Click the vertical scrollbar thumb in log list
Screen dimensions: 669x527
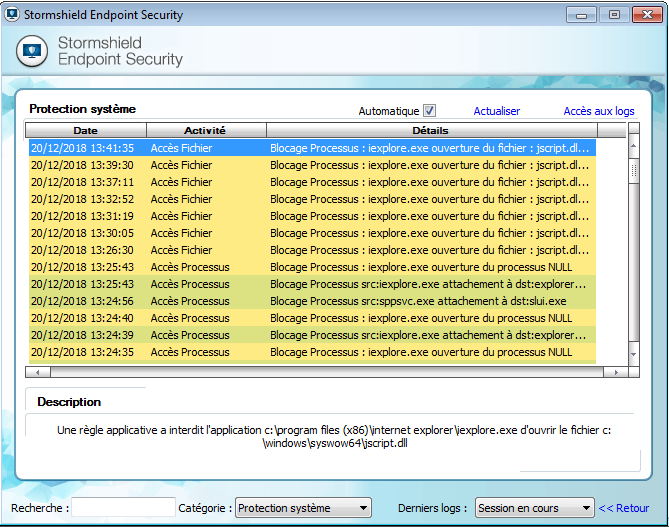coord(634,170)
